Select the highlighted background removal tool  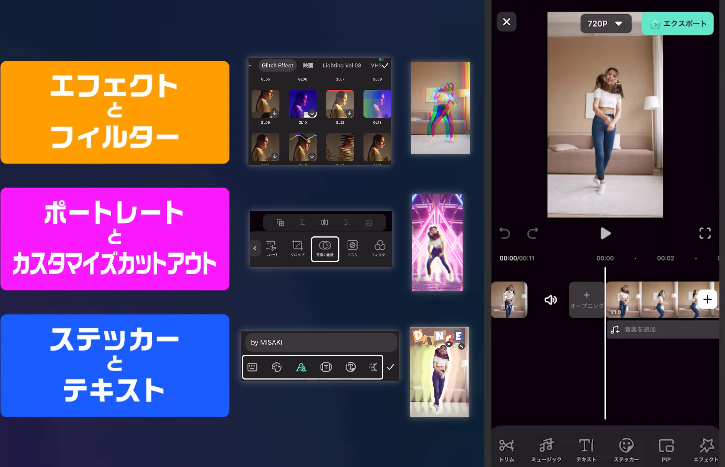click(x=325, y=249)
